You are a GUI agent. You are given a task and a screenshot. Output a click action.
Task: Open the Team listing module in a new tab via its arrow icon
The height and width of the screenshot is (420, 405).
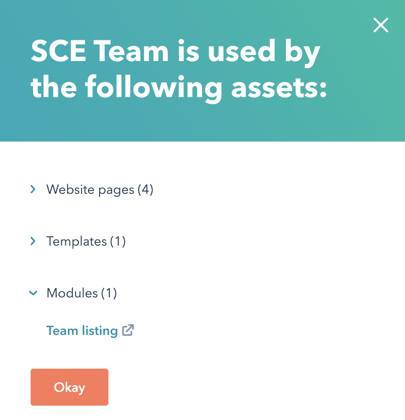[x=128, y=330]
